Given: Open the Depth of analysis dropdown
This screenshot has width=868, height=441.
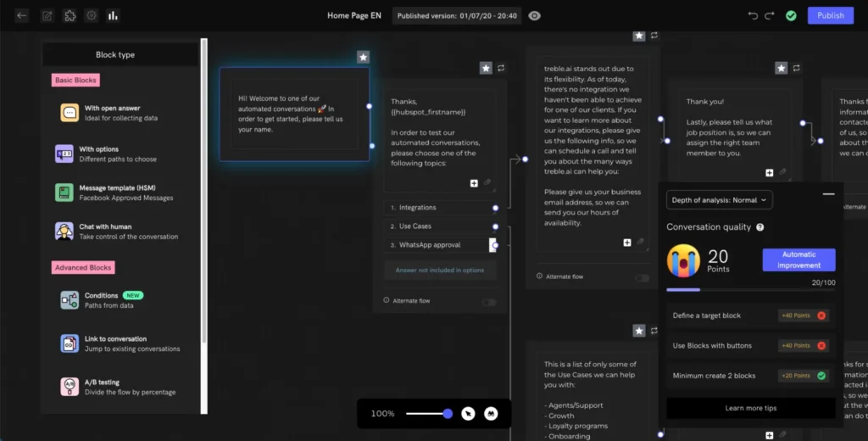Looking at the screenshot, I should 720,200.
